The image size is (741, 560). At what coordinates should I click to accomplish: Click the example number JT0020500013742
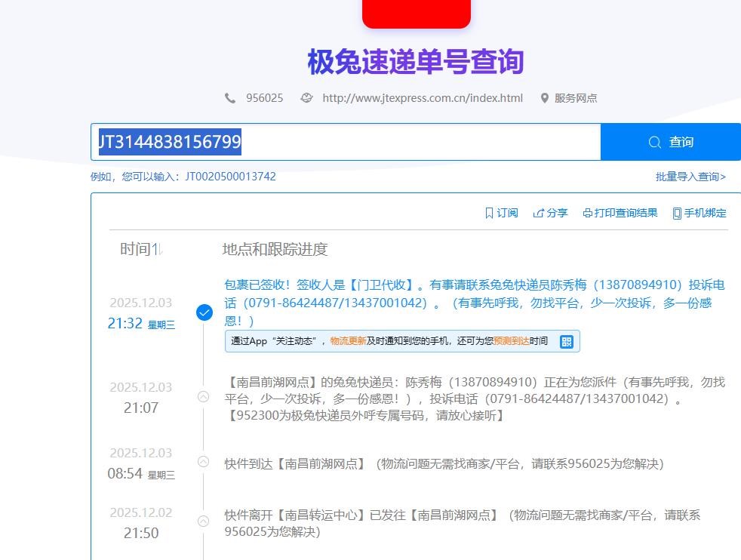[230, 177]
